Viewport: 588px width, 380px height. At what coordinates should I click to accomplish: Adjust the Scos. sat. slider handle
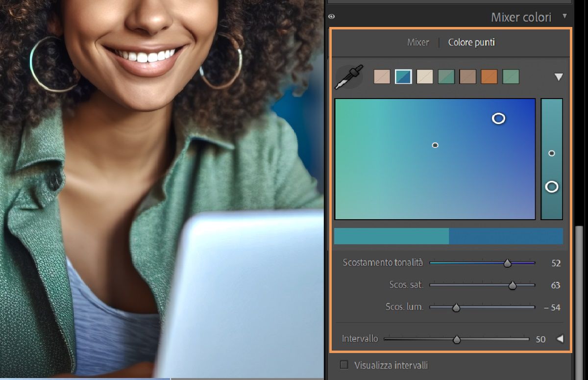coord(513,285)
